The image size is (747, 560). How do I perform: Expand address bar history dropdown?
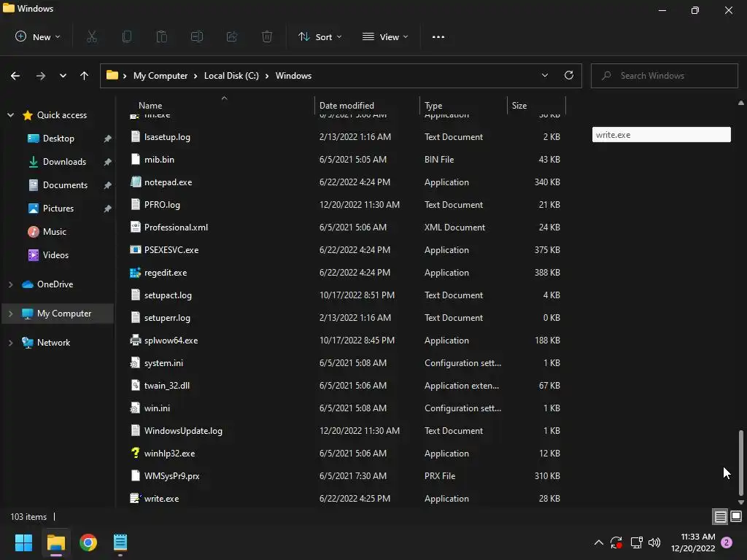click(544, 75)
